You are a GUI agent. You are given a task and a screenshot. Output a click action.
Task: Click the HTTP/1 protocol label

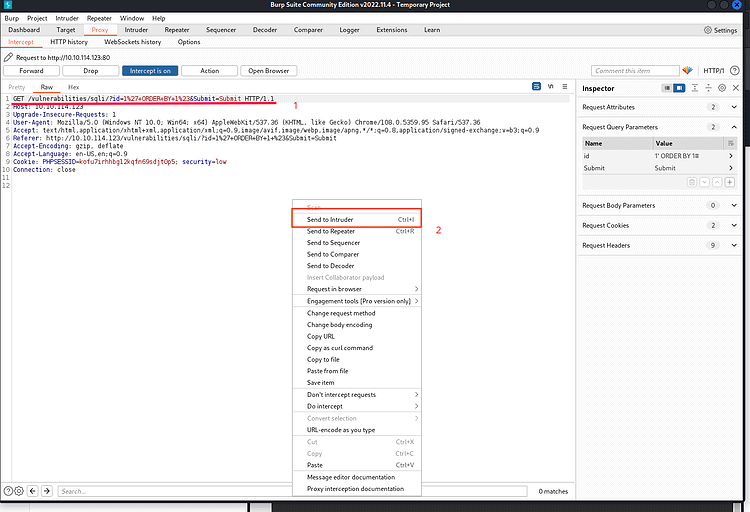click(713, 71)
